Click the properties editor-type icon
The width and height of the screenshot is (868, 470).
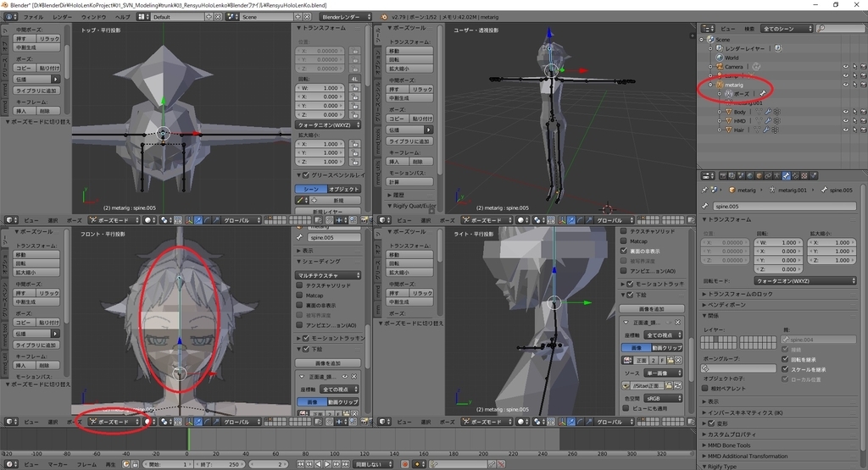[708, 176]
